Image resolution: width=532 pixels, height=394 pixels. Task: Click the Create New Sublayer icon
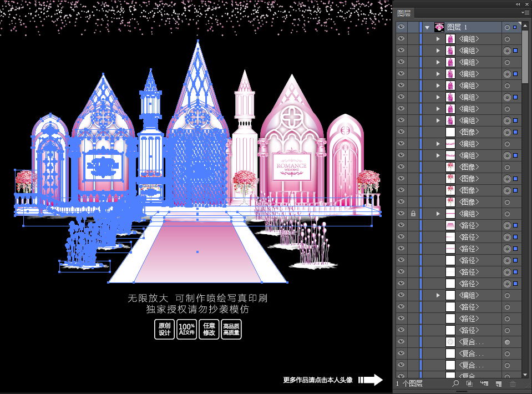point(484,383)
